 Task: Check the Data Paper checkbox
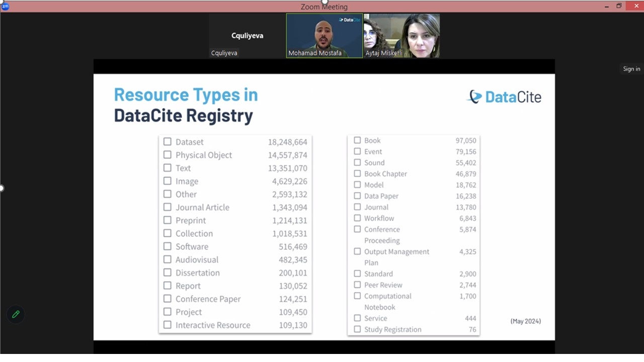pyautogui.click(x=357, y=196)
